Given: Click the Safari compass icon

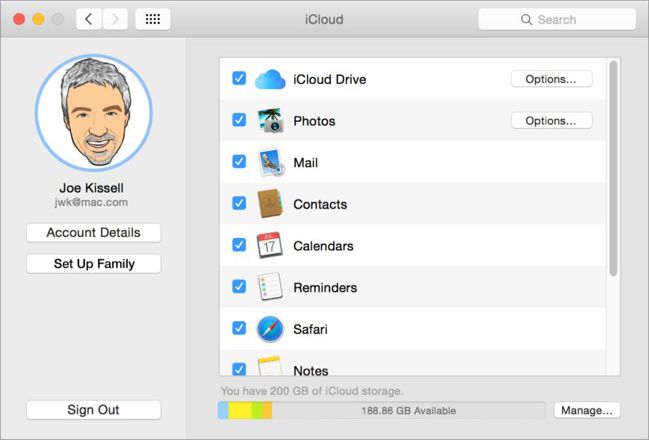Looking at the screenshot, I should 270,329.
